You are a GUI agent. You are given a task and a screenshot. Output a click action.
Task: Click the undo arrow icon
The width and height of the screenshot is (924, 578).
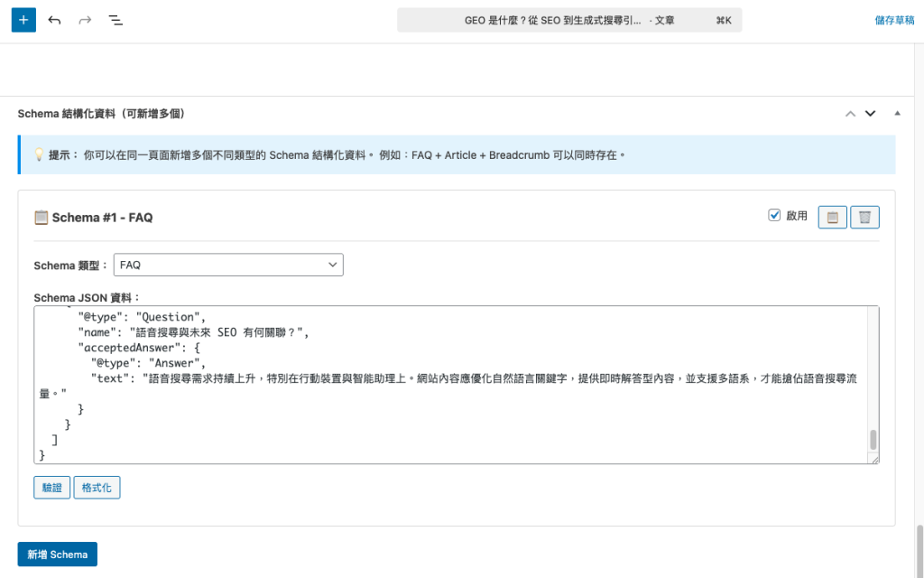click(x=54, y=20)
